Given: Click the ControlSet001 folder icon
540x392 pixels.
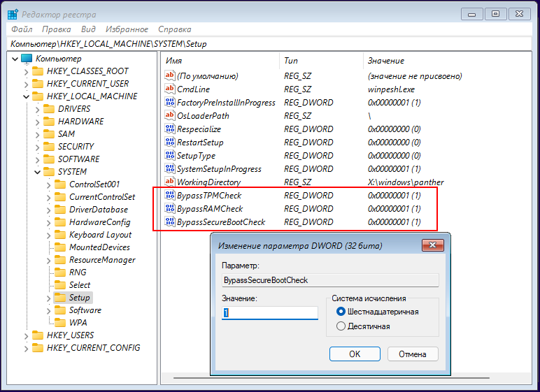Looking at the screenshot, I should pyautogui.click(x=60, y=184).
